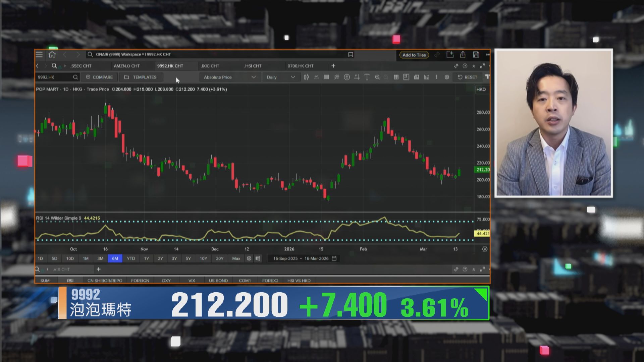Click the bookmark icon in search bar
This screenshot has height=362, width=644.
351,55
